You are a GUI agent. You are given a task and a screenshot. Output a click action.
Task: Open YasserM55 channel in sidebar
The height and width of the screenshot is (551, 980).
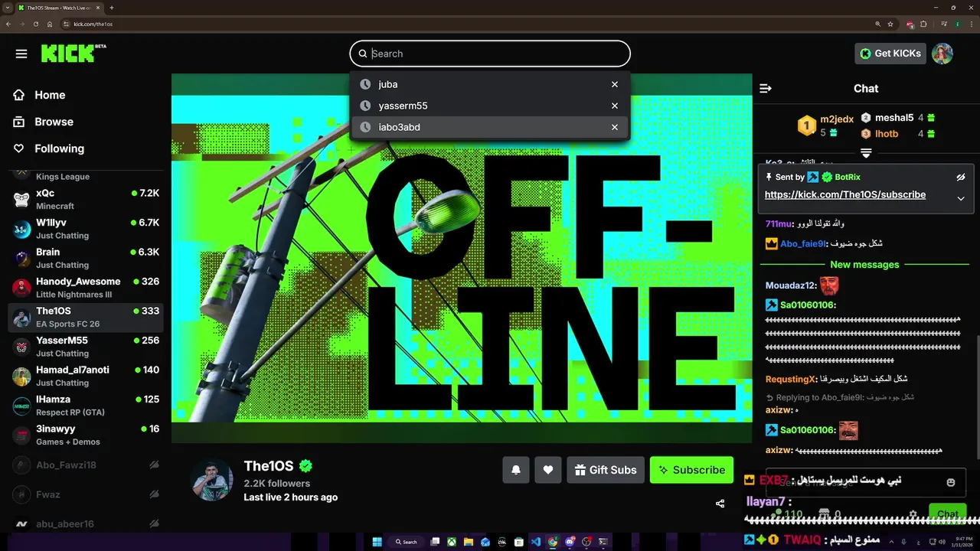tap(85, 347)
